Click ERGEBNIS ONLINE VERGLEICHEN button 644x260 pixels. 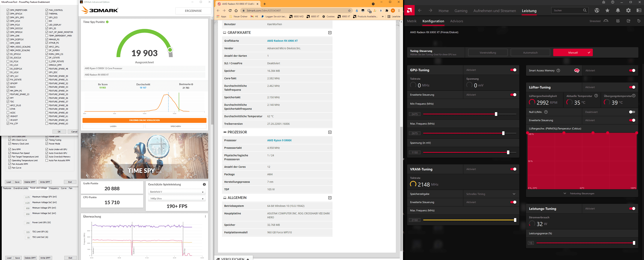[x=144, y=120]
